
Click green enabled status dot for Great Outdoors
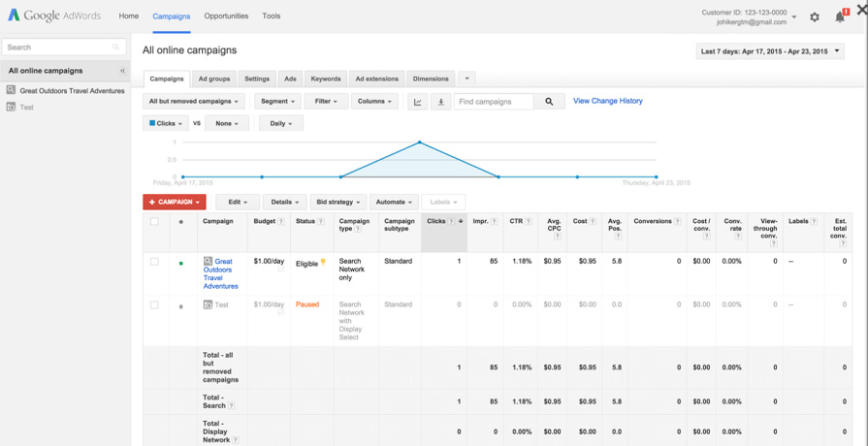pyautogui.click(x=181, y=264)
